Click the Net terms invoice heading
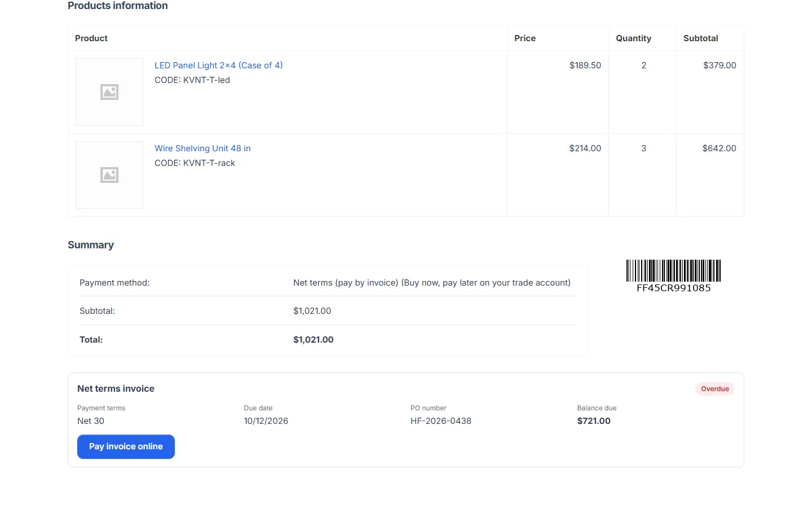Viewport: 812px width, 508px height. pos(116,389)
